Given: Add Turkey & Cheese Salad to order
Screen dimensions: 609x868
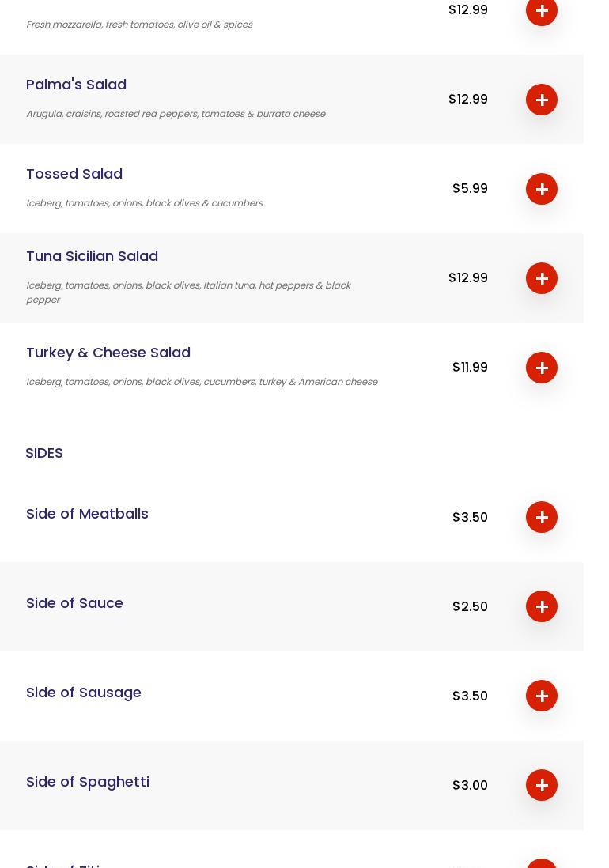Looking at the screenshot, I should pos(542,368).
